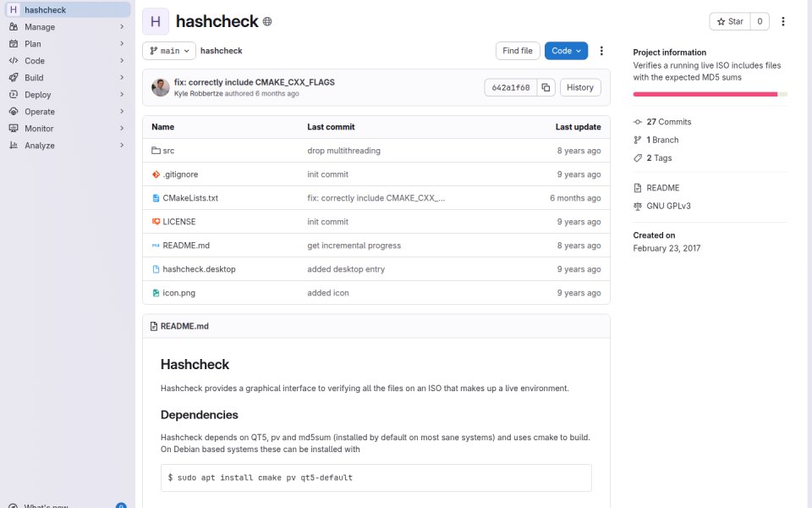Viewport: 812px width, 508px height.
Task: Click Kyle Robbertze's avatar
Action: click(x=161, y=87)
